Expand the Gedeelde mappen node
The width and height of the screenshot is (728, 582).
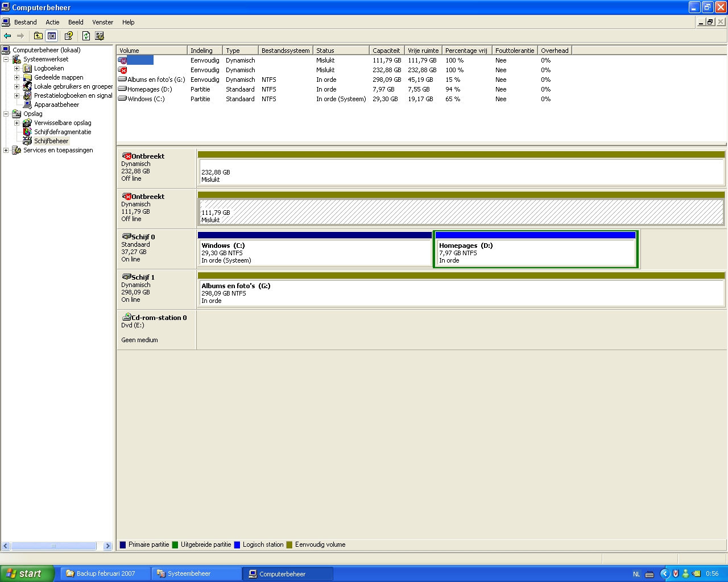point(16,77)
